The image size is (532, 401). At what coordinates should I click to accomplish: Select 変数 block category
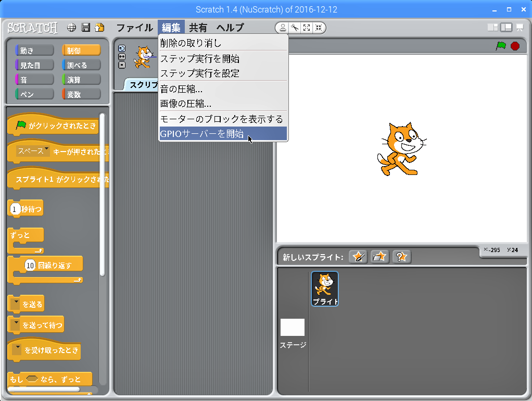click(81, 94)
